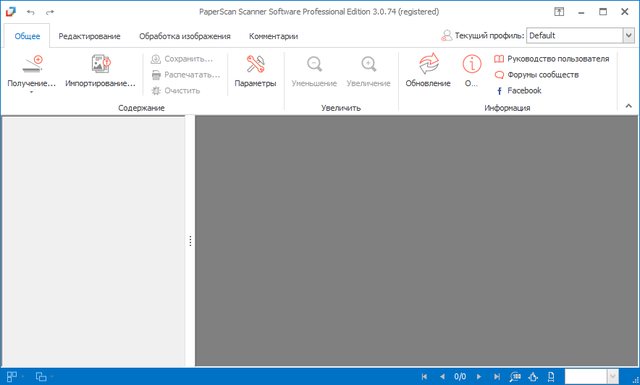Click the actual size 100% zoom icon
640x385 pixels.
click(515, 376)
